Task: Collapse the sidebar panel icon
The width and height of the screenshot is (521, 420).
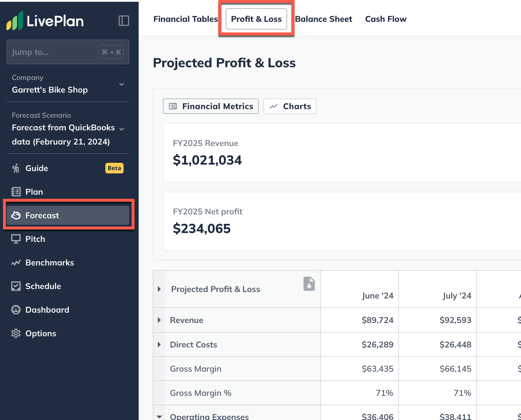Action: pos(124,21)
